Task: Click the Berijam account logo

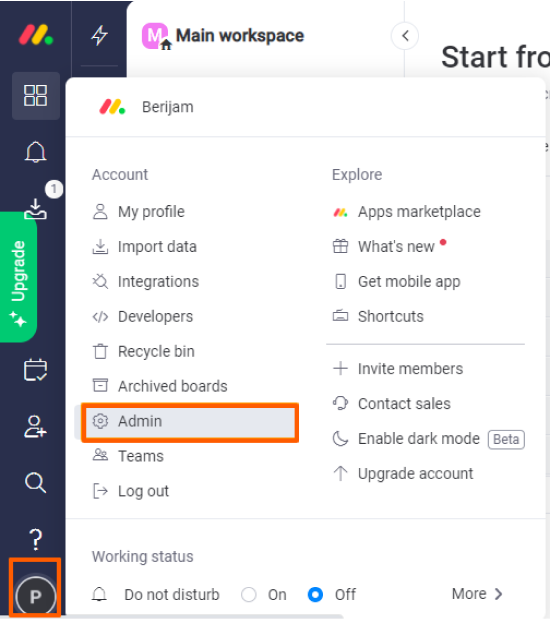Action: click(x=112, y=107)
